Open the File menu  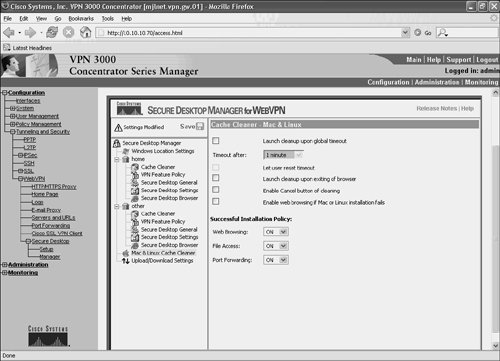click(x=7, y=19)
